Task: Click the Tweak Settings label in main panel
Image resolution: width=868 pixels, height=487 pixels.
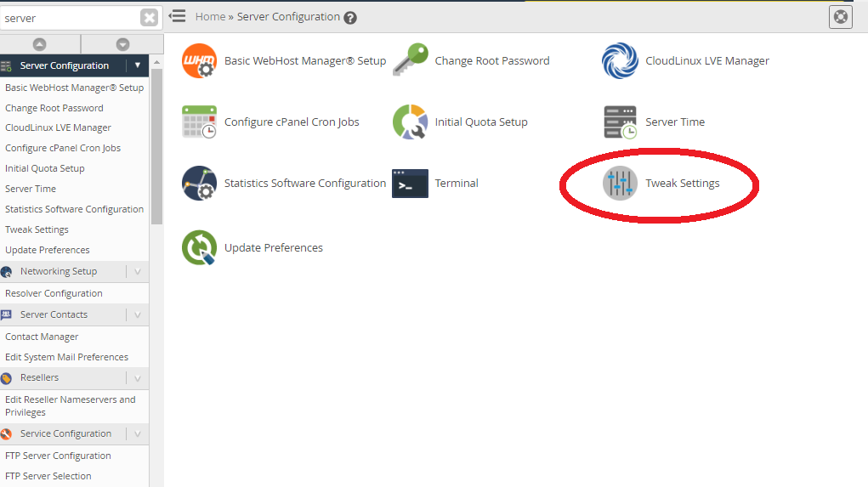Action: pyautogui.click(x=683, y=184)
